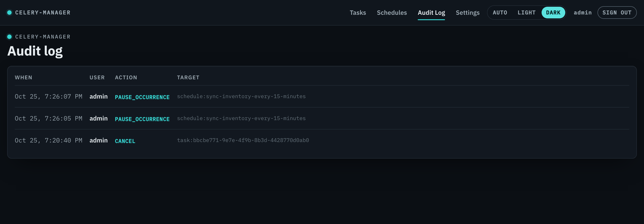Click PAUSE_OCCURRENCE in the 7:26:05 PM row
Screen dimensions: 644x224
(x=142, y=119)
